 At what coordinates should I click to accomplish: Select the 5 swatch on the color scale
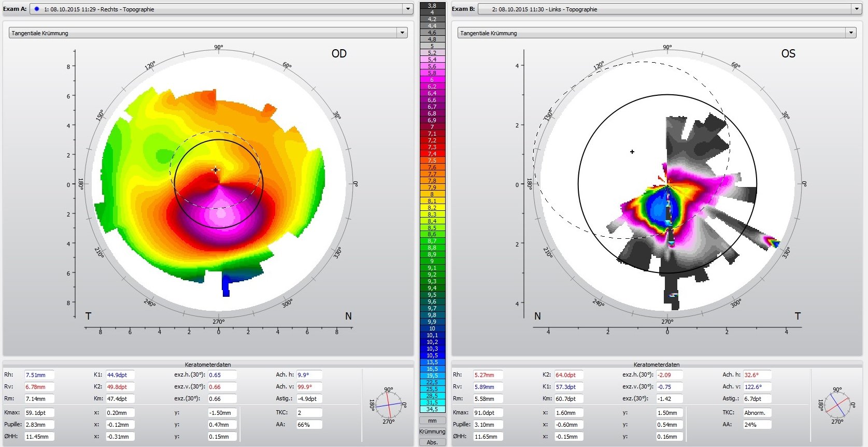(432, 46)
